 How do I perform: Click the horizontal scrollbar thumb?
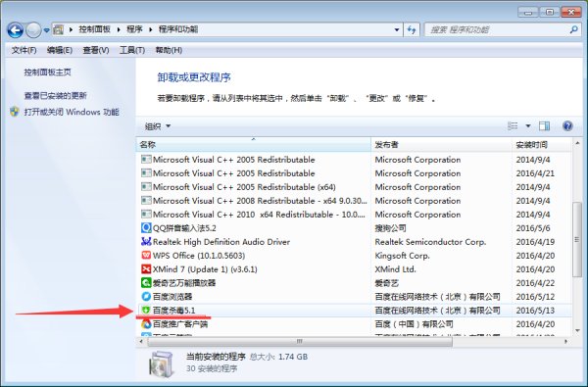click(x=300, y=342)
